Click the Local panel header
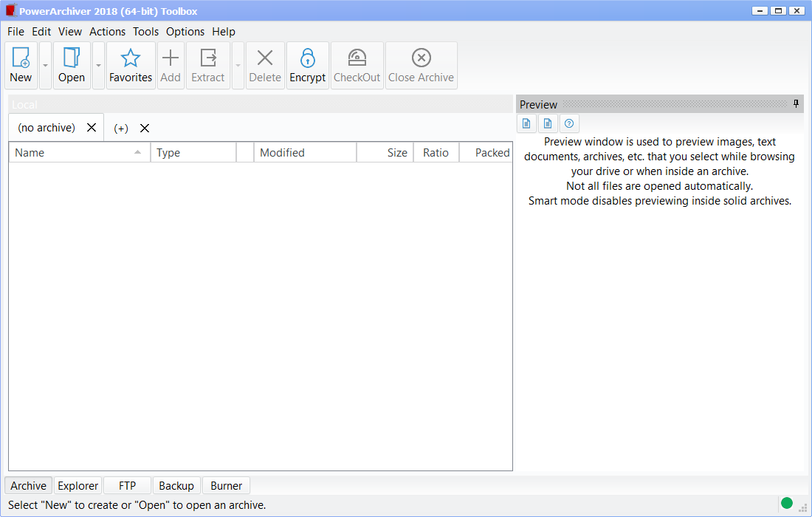812x517 pixels. tap(261, 104)
